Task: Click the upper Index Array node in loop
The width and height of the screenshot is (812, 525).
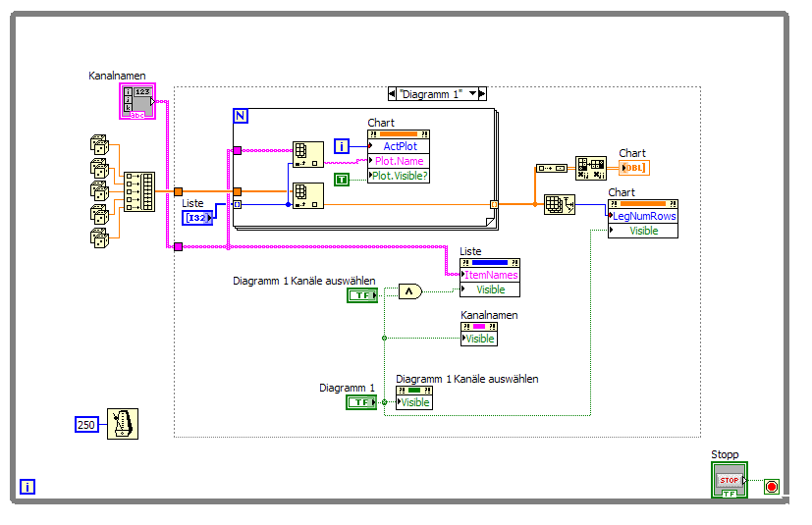Action: [x=308, y=155]
